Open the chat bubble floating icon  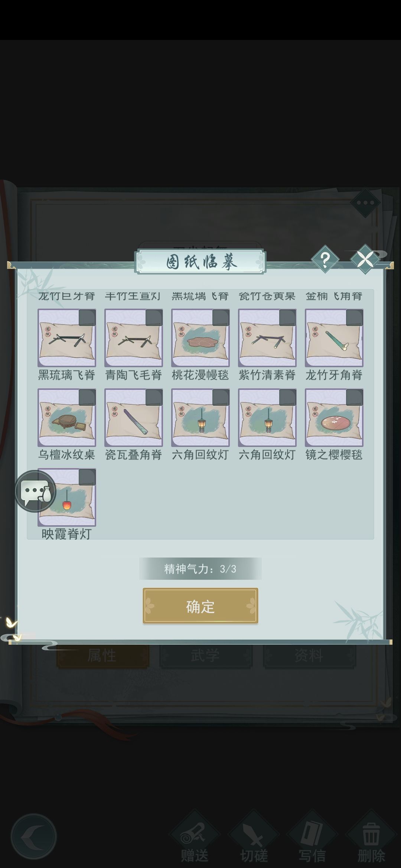click(x=35, y=491)
